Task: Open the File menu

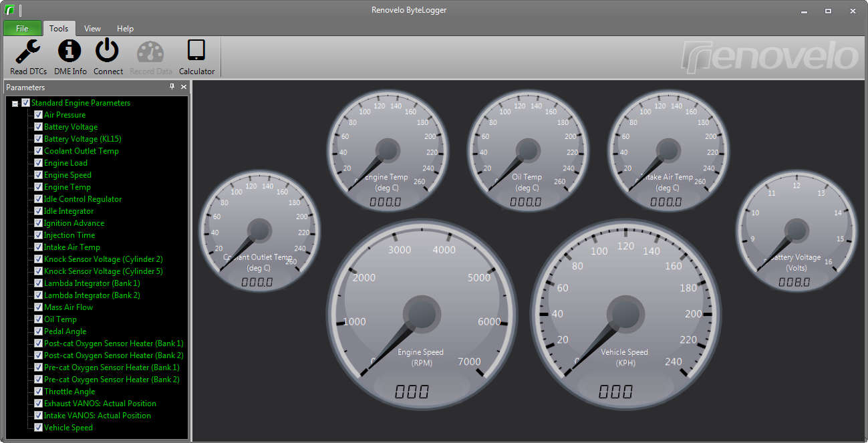Action: [x=22, y=28]
